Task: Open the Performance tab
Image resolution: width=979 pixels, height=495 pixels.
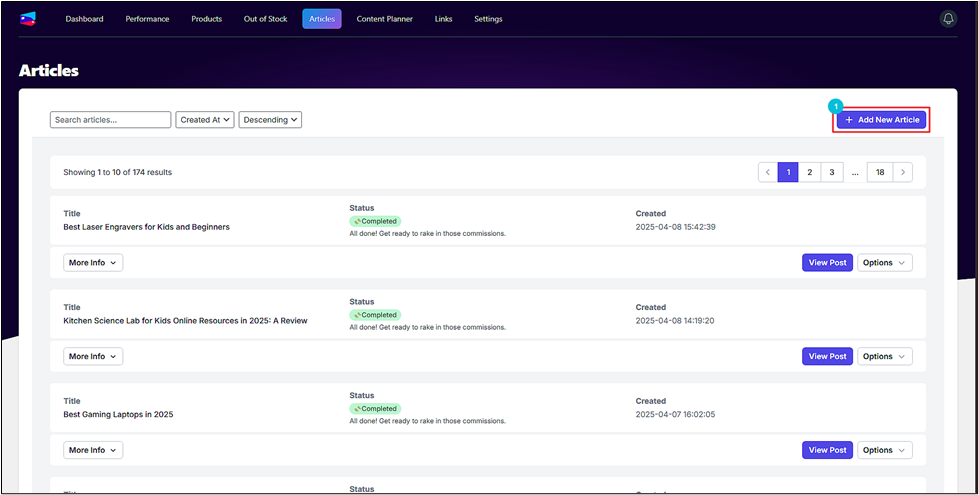Action: tap(147, 19)
